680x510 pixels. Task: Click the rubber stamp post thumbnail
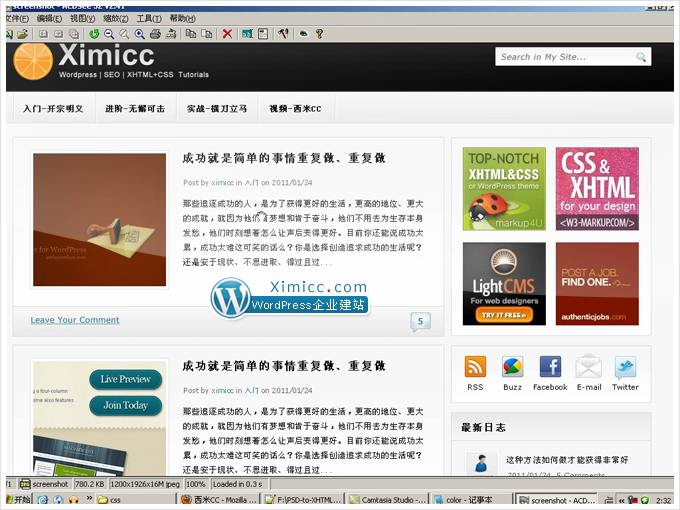[x=99, y=219]
